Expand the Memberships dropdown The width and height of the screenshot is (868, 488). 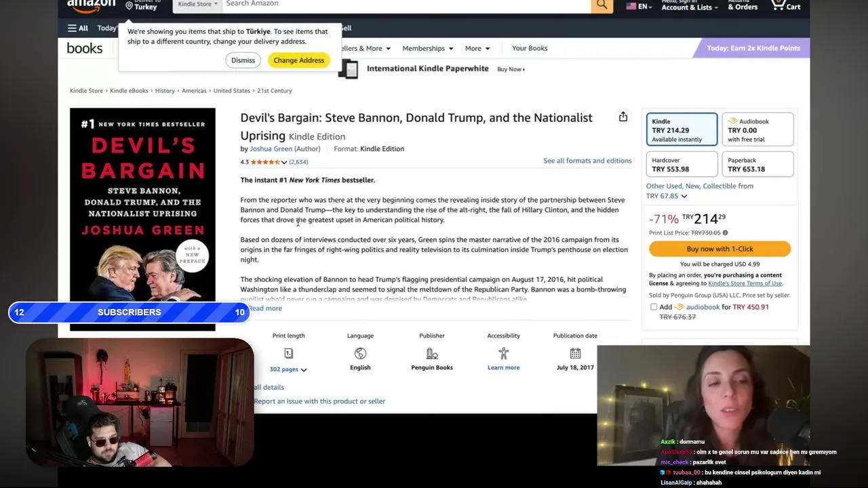pos(428,48)
